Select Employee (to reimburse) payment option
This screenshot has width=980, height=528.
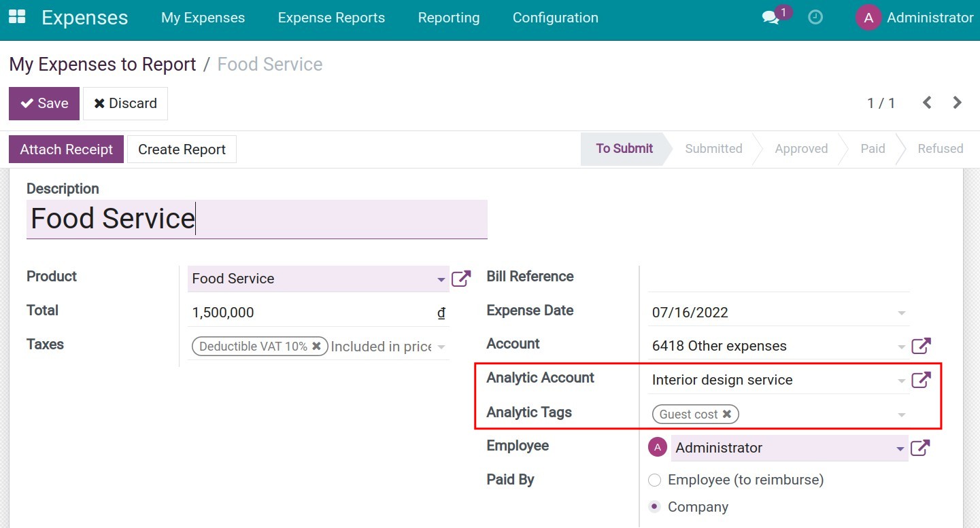654,480
